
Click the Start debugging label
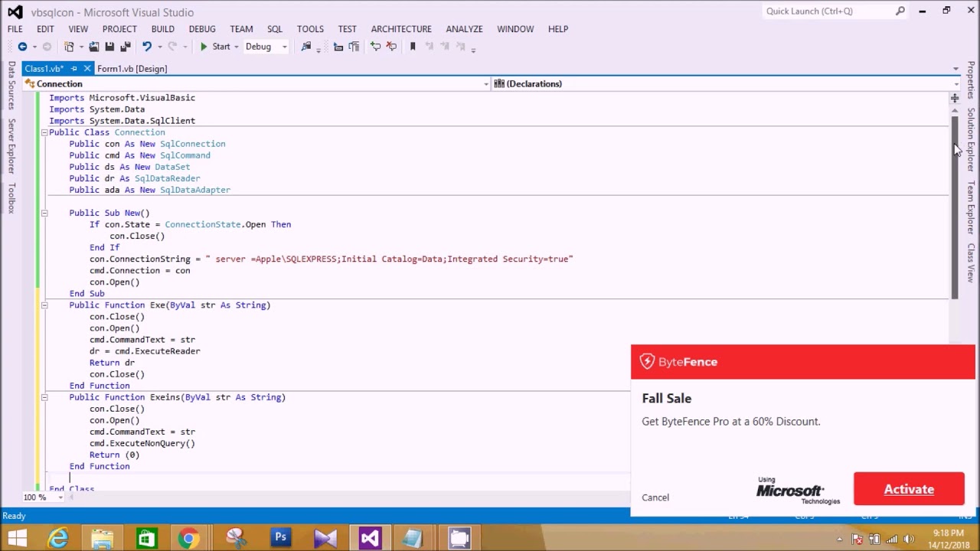click(x=221, y=47)
